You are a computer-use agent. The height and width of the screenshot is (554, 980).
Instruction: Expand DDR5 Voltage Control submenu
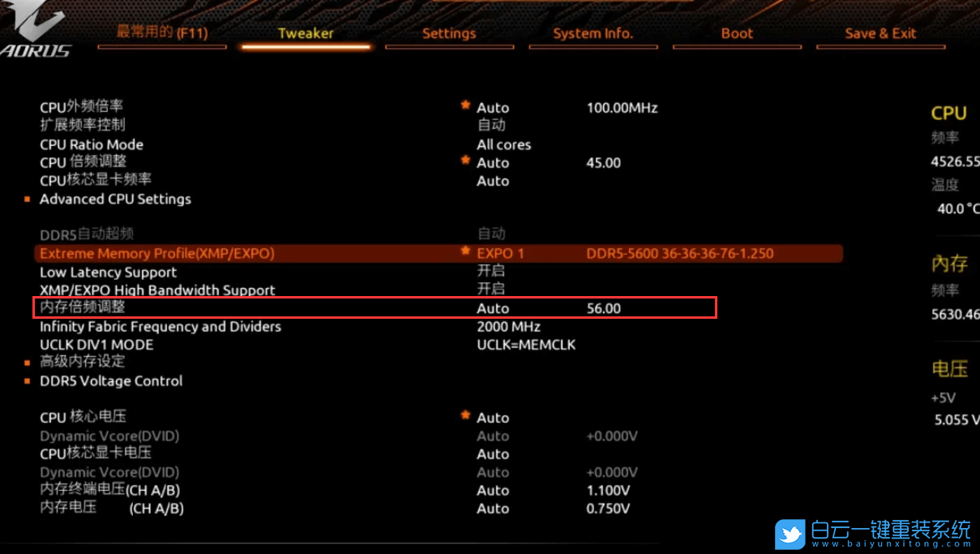click(111, 381)
